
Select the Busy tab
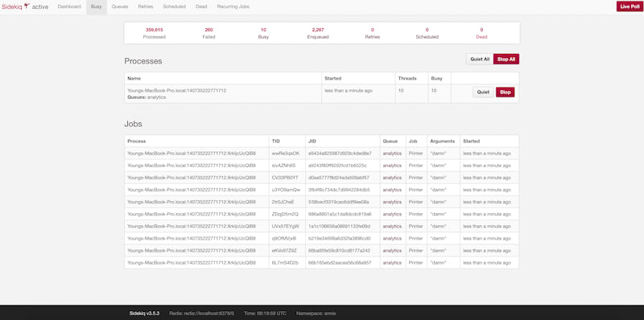click(96, 6)
